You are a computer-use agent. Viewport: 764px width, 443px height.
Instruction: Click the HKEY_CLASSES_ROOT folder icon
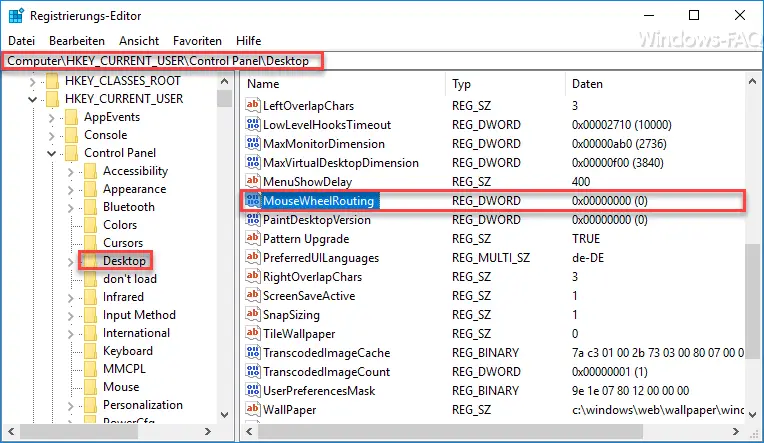click(53, 81)
